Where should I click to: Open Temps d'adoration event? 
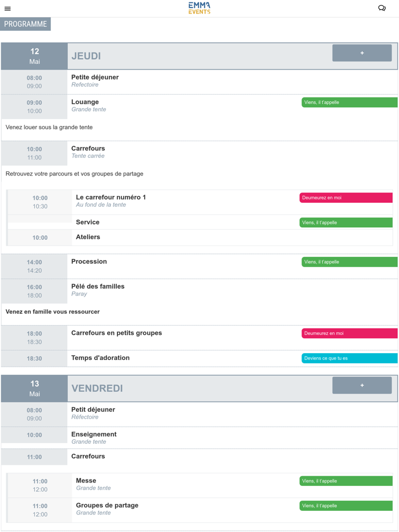point(100,358)
